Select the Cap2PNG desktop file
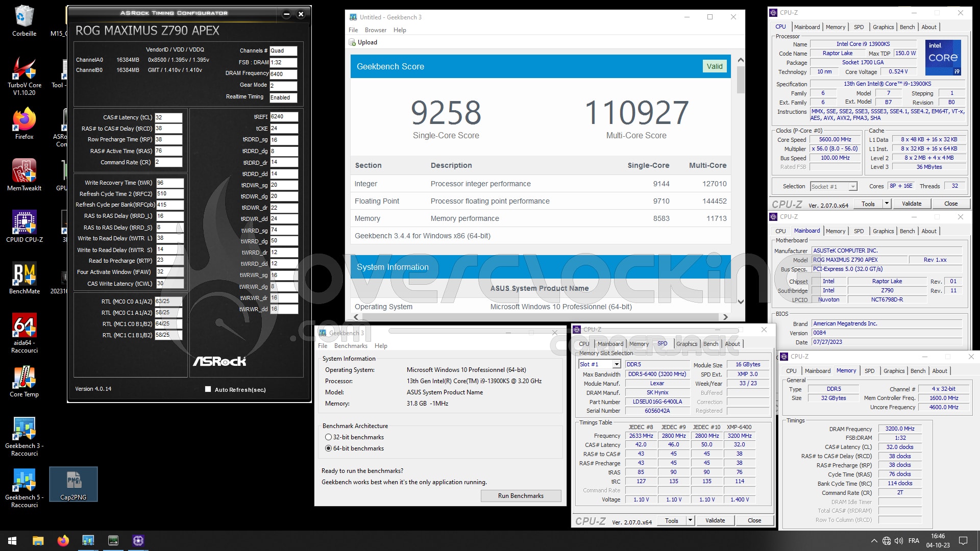 pyautogui.click(x=73, y=484)
